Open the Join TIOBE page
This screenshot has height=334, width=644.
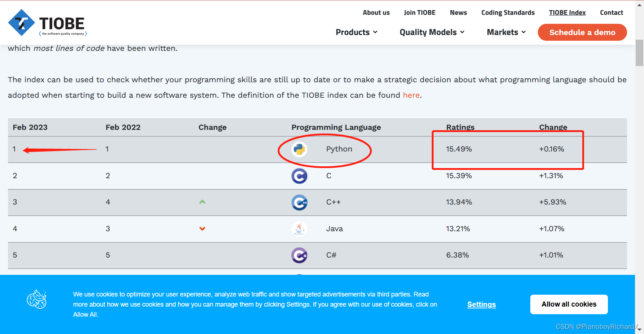(420, 13)
